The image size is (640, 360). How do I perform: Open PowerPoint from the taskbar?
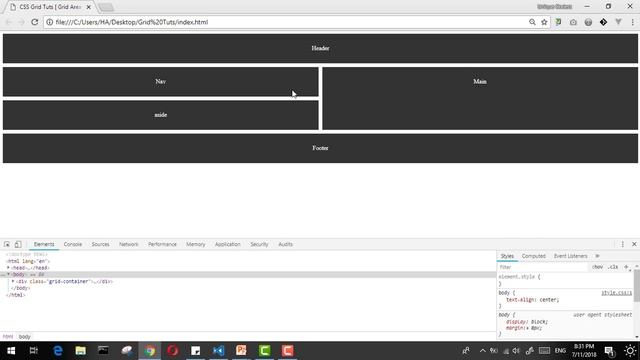pyautogui.click(x=241, y=351)
